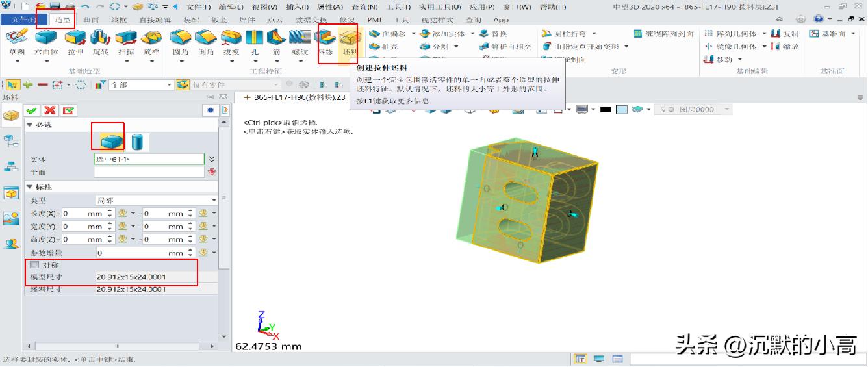Click the 螺纹 thread tool
The image size is (868, 367).
pyautogui.click(x=300, y=42)
